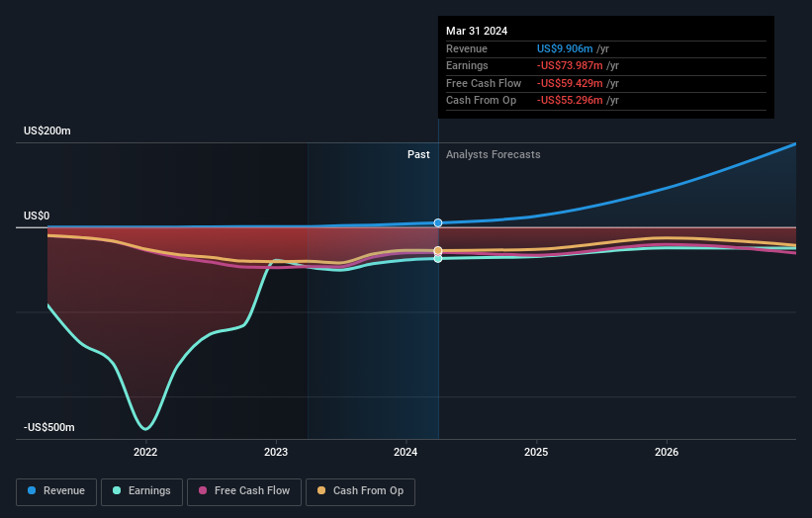Toggle the Revenue series legend button
The width and height of the screenshot is (812, 518).
click(56, 491)
